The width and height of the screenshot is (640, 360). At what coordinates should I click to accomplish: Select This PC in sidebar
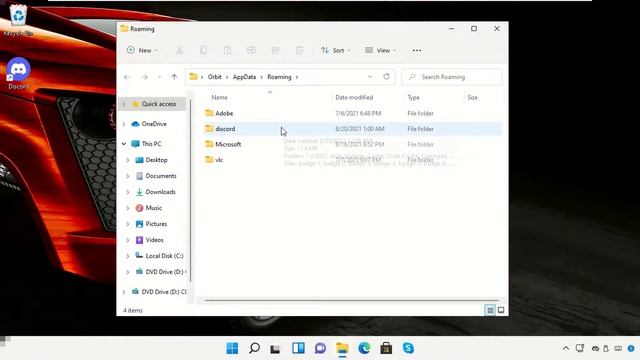tap(151, 144)
